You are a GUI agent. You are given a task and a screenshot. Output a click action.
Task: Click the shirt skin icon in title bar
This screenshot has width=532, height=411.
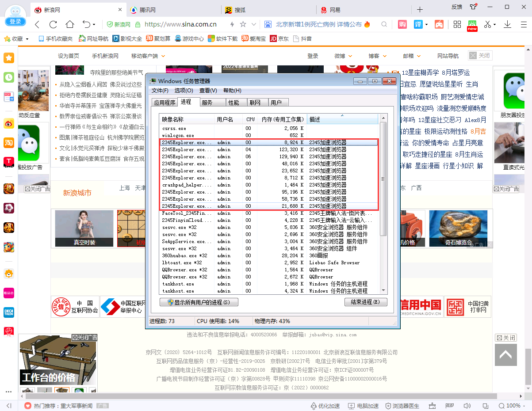[474, 7]
